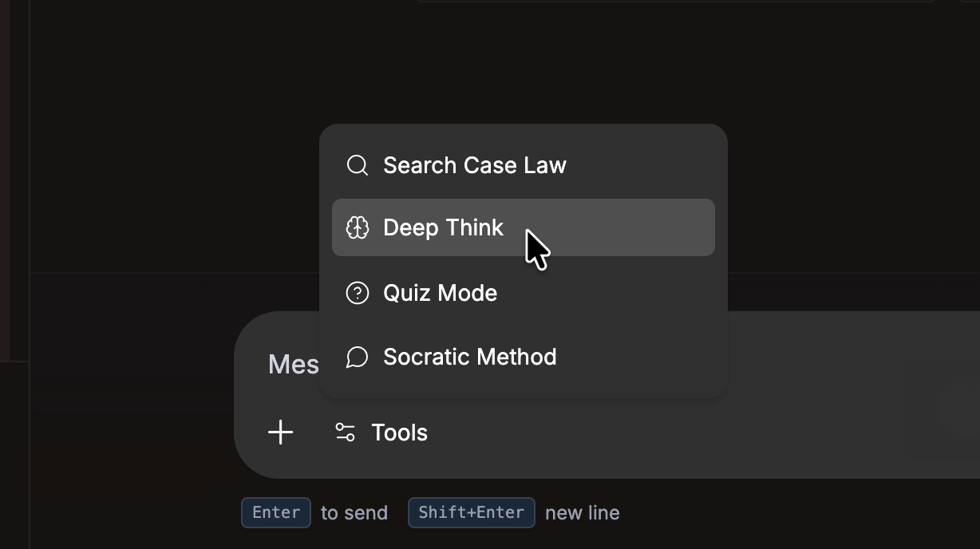Activate the Socratic Method option
The height and width of the screenshot is (549, 980).
click(523, 357)
